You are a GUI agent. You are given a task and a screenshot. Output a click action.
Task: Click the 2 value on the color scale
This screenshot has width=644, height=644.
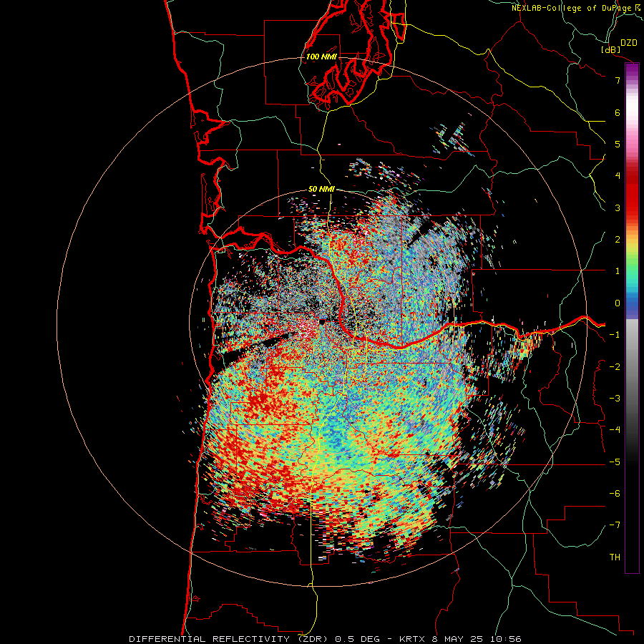pyautogui.click(x=618, y=240)
